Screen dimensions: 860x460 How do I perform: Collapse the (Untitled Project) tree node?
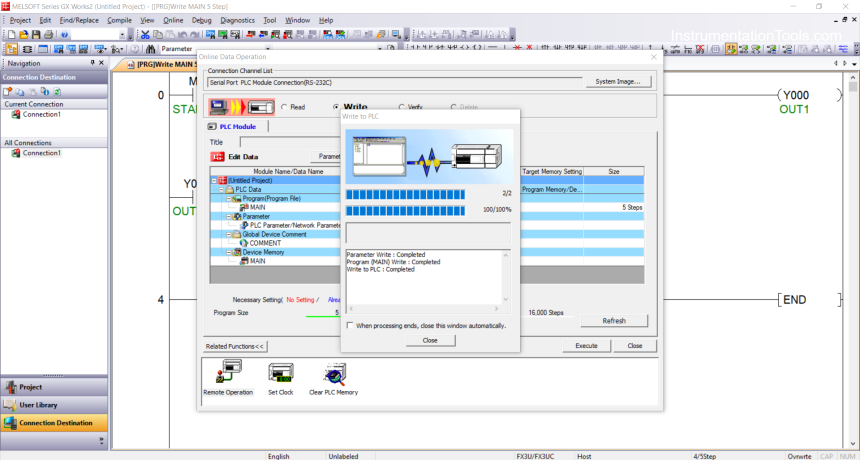click(x=214, y=180)
